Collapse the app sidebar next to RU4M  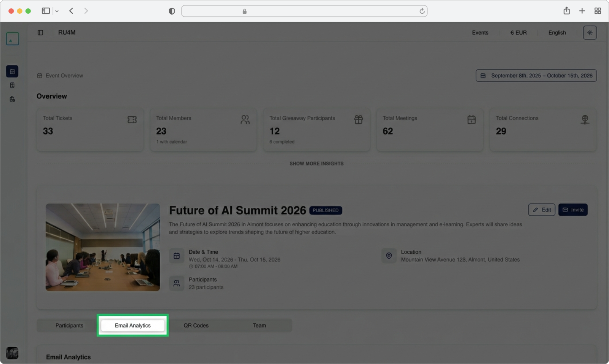(40, 33)
